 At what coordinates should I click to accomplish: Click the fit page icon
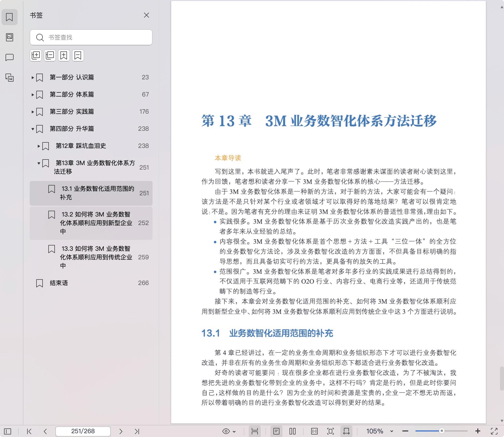pyautogui.click(x=331, y=431)
